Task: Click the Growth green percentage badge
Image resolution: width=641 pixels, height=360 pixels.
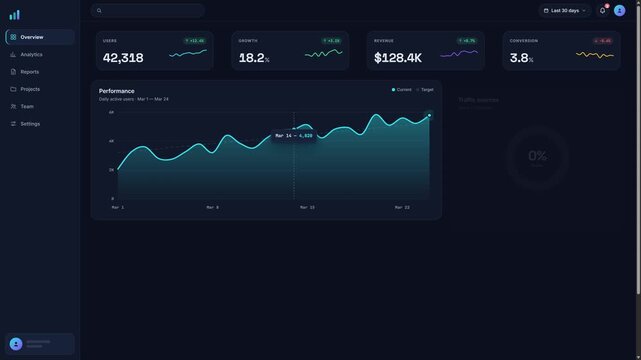Action: click(331, 41)
